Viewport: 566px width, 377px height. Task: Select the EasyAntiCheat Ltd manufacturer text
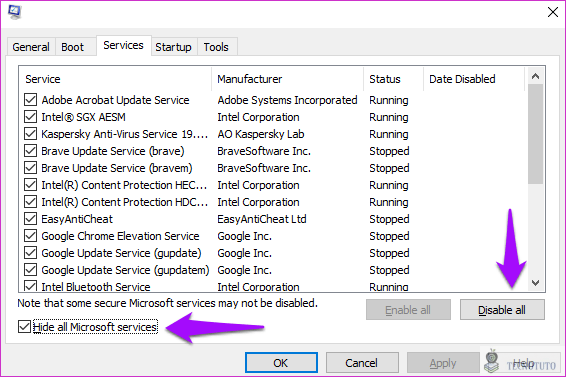click(x=262, y=219)
